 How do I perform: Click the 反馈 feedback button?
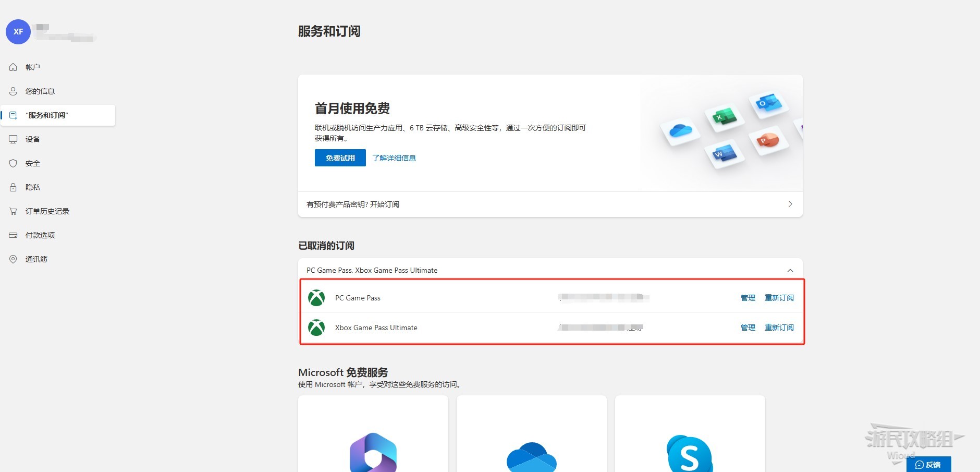tap(929, 464)
